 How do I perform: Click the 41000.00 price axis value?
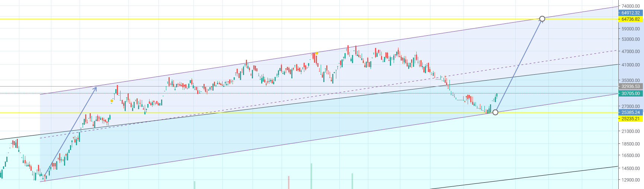tap(631, 65)
